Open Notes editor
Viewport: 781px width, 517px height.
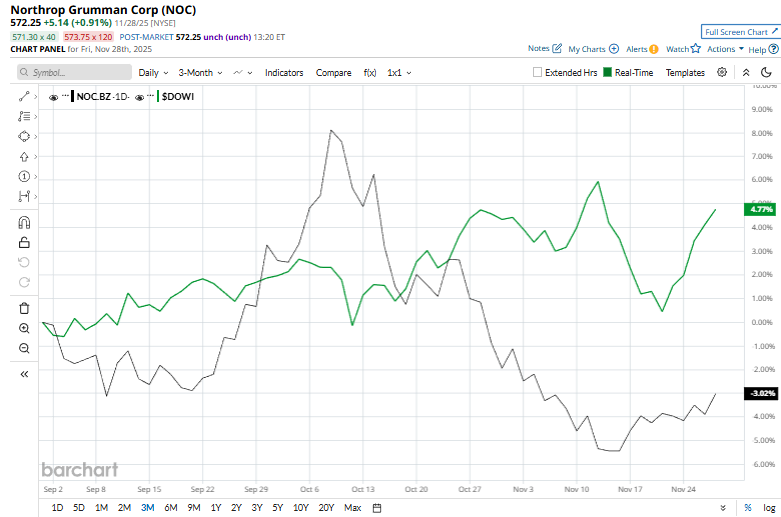[x=545, y=48]
